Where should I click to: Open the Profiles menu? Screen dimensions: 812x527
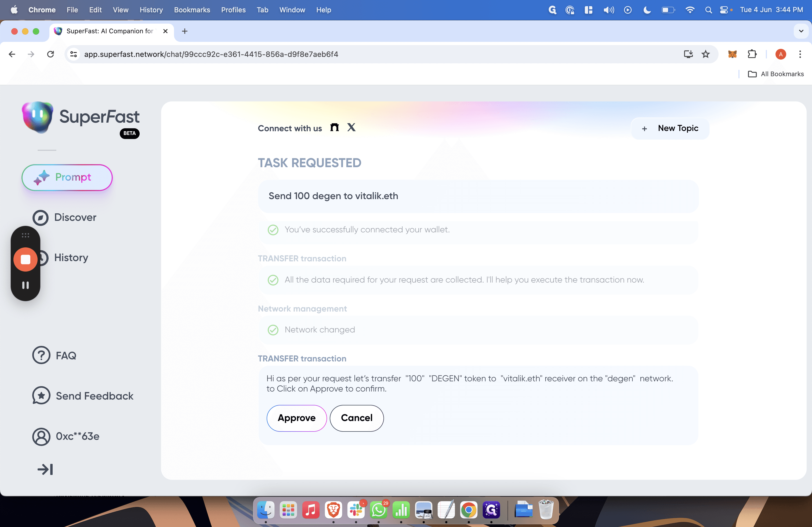(233, 10)
